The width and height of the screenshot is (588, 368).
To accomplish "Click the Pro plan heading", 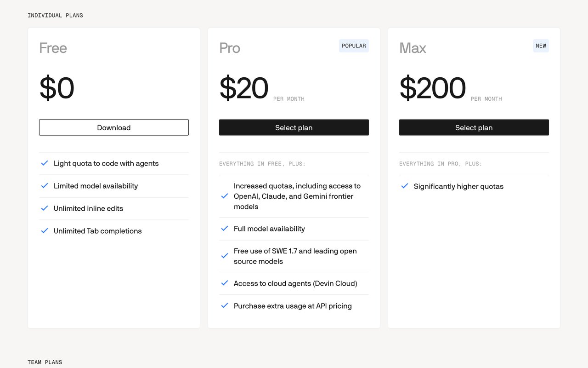I will pos(230,48).
